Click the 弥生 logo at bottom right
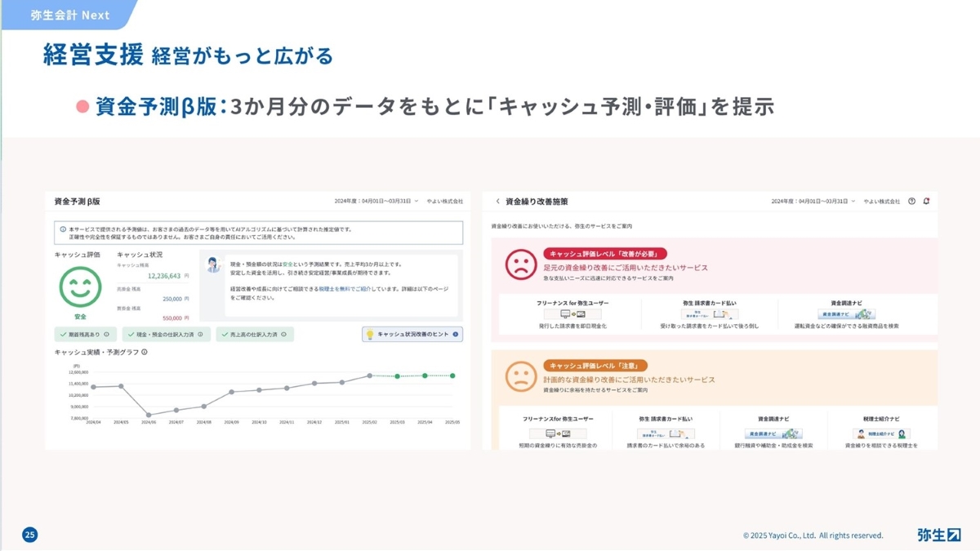980x551 pixels. (x=939, y=535)
